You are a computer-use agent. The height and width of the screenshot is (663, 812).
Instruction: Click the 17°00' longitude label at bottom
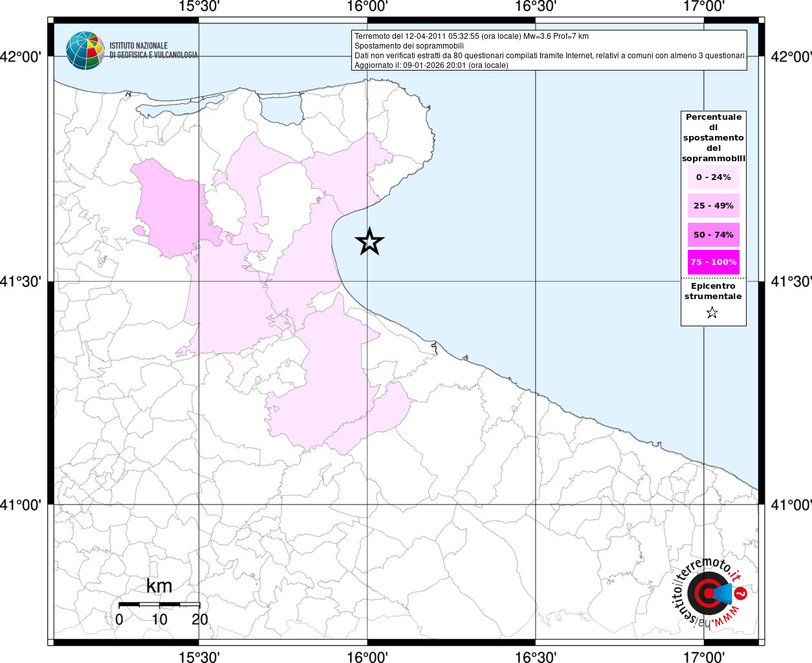pos(704,657)
